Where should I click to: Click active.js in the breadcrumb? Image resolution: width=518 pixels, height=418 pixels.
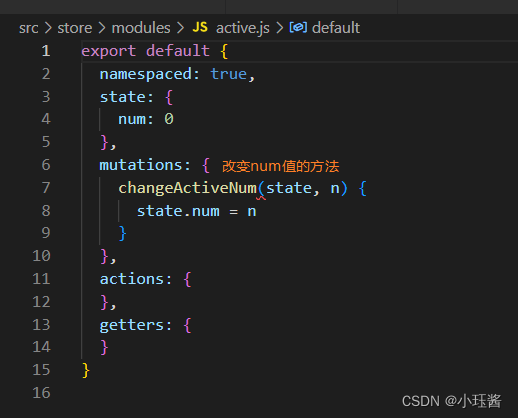243,28
